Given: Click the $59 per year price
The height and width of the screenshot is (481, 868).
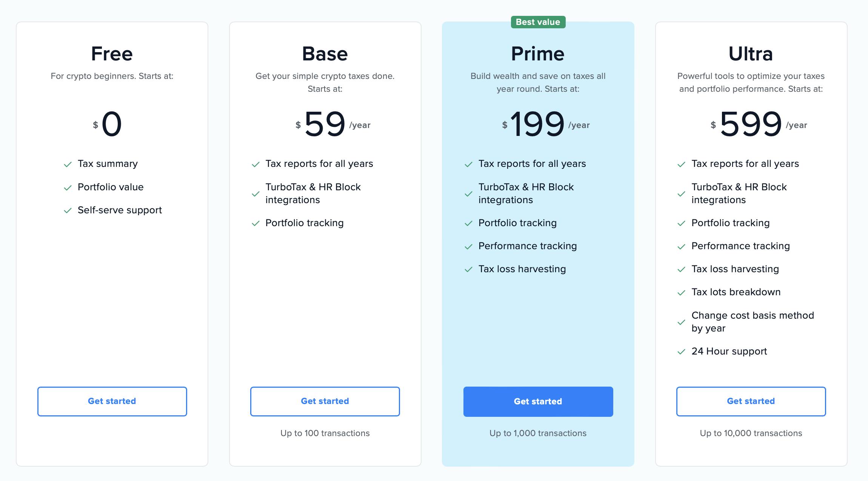Looking at the screenshot, I should (325, 124).
